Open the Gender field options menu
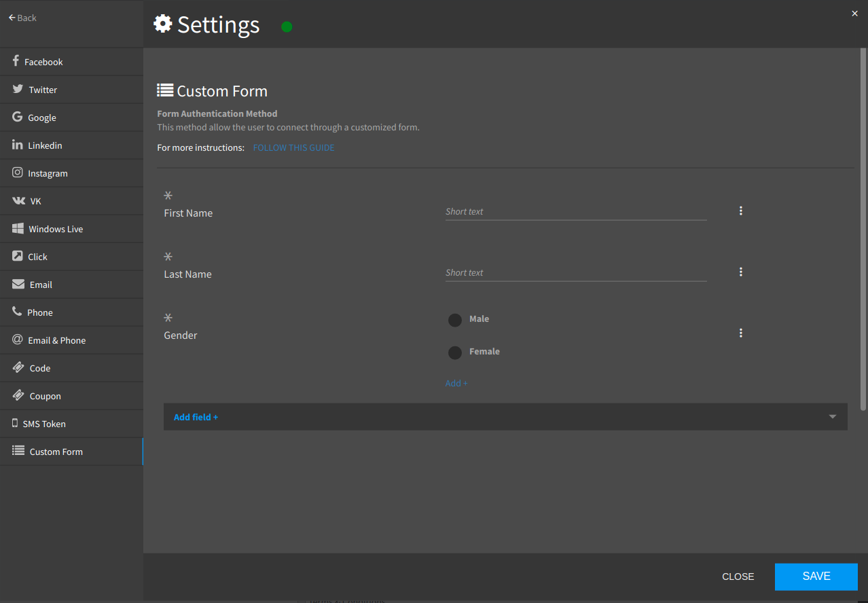 [x=741, y=333]
